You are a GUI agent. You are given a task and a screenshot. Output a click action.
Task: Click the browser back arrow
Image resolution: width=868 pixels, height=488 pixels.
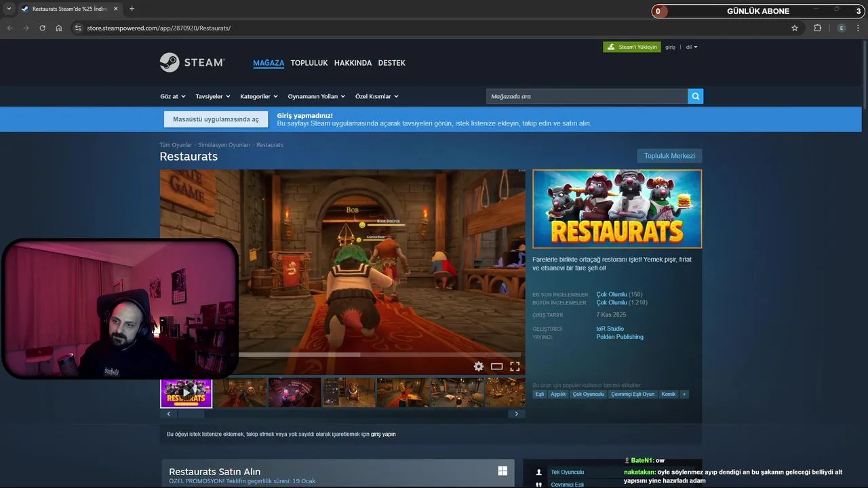pos(9,28)
